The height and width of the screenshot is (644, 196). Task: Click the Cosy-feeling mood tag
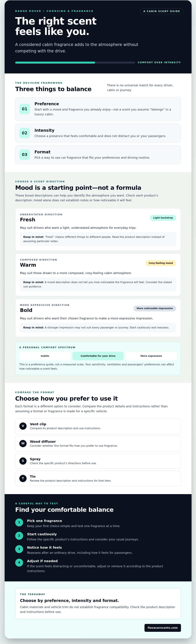tap(161, 263)
